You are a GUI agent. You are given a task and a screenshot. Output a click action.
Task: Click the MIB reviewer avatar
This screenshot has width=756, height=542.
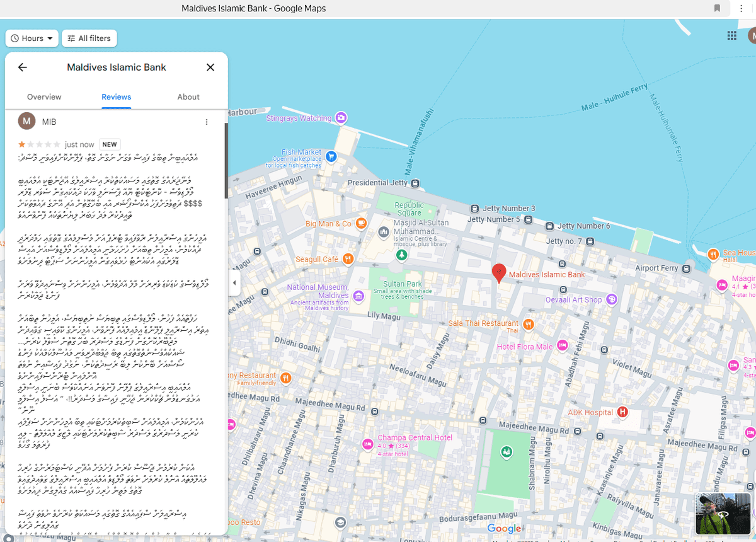[26, 122]
